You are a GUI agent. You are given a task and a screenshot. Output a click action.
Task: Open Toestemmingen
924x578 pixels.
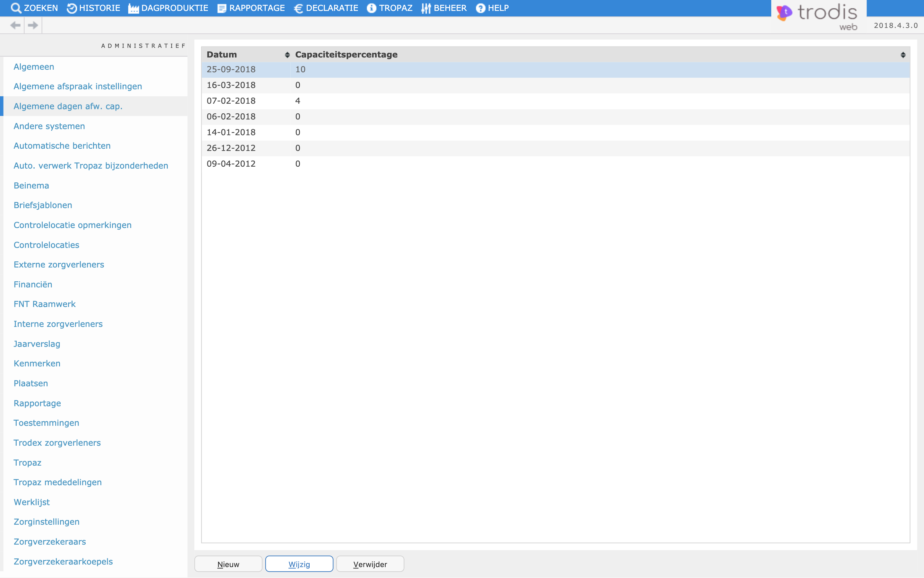click(x=47, y=423)
